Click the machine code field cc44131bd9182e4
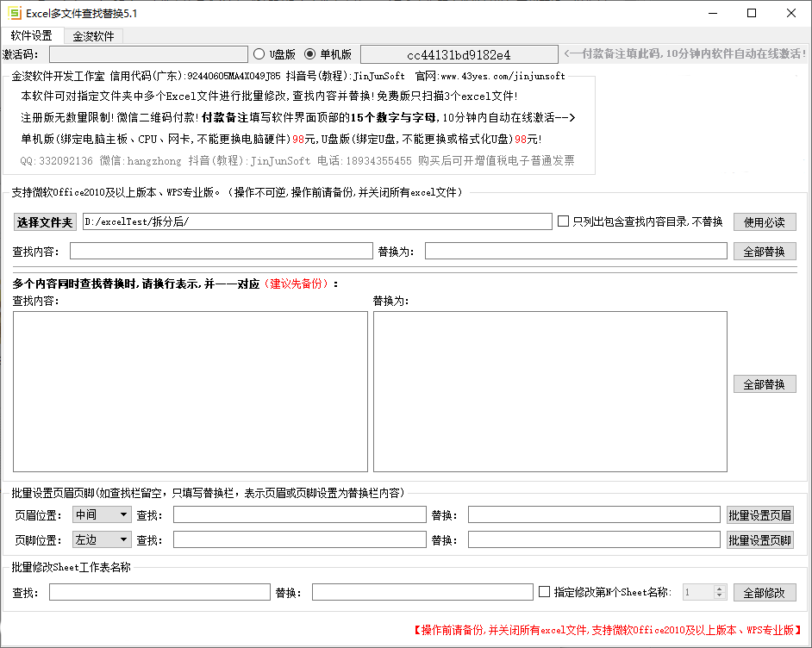Screen dimensions: 812x648 point(459,54)
